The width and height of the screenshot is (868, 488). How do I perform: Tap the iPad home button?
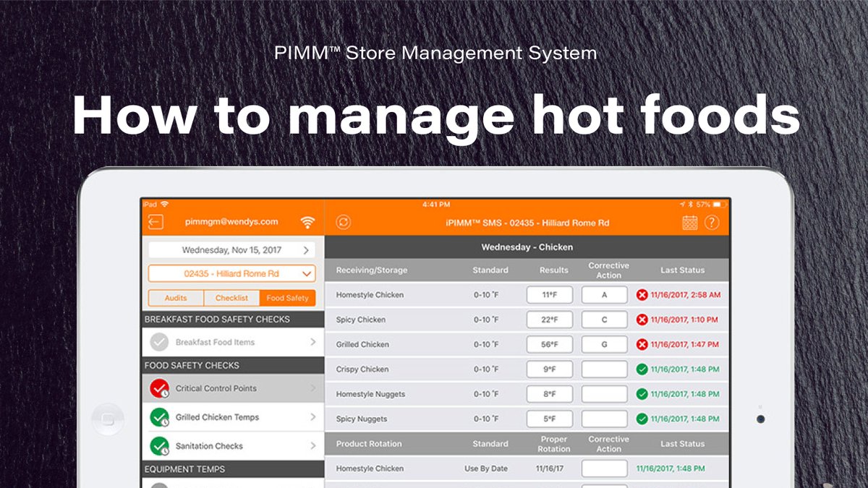pyautogui.click(x=107, y=418)
